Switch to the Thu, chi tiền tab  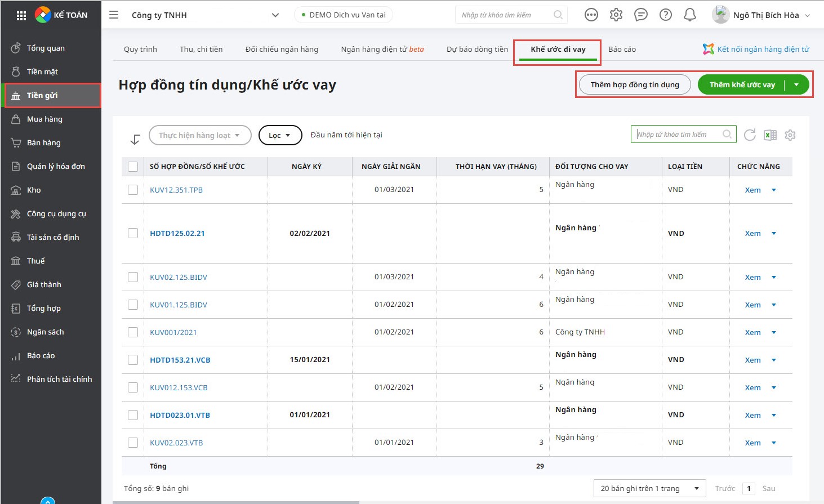click(201, 50)
